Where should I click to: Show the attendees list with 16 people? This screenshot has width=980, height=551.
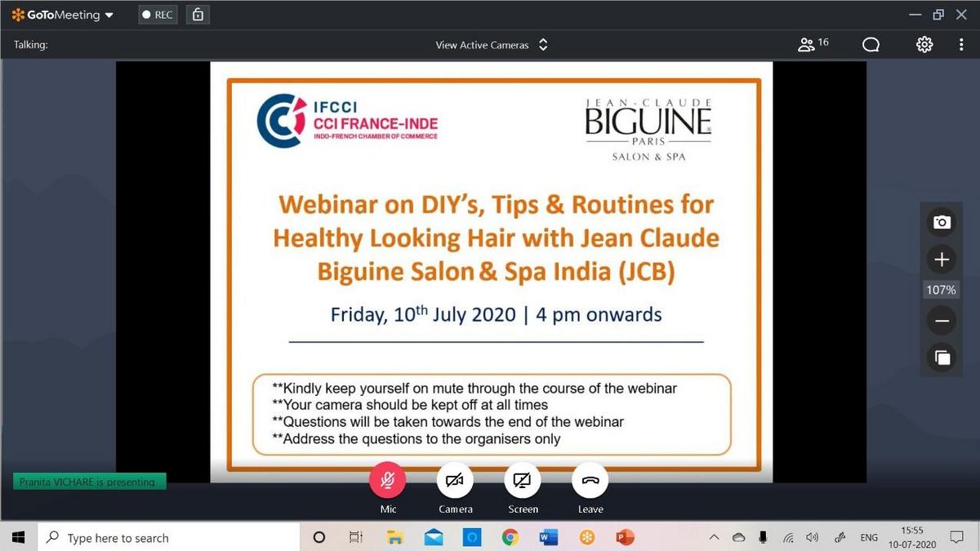[x=813, y=44]
